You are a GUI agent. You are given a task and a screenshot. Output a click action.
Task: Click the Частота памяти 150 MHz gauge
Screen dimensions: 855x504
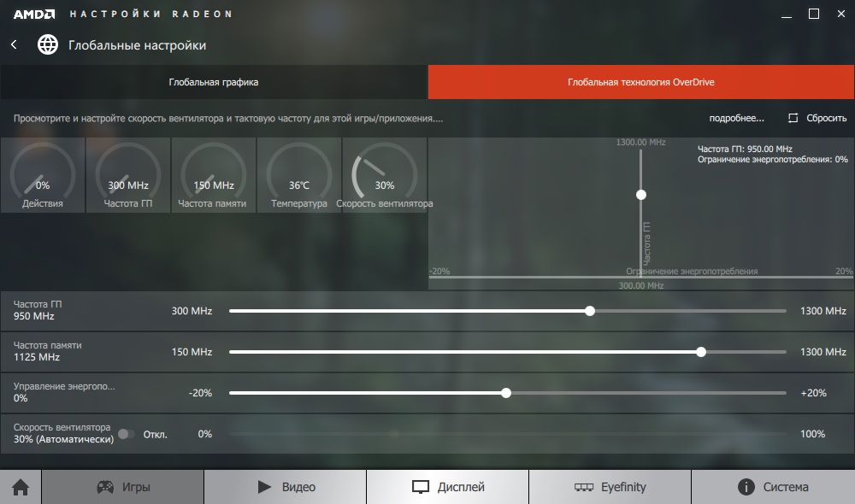(x=213, y=175)
